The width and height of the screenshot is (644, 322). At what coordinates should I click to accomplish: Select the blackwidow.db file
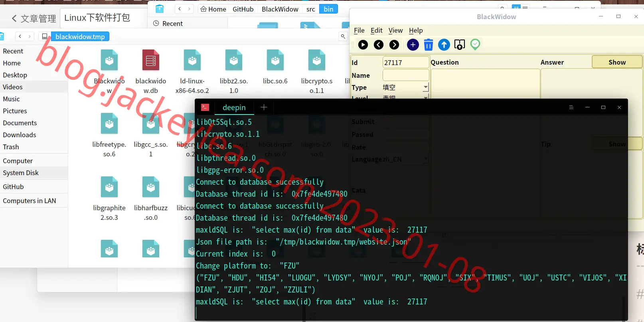(151, 72)
